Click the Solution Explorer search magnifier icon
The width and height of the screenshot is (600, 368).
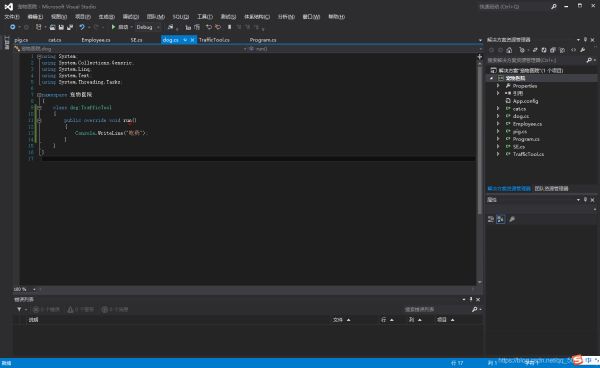pyautogui.click(x=589, y=60)
